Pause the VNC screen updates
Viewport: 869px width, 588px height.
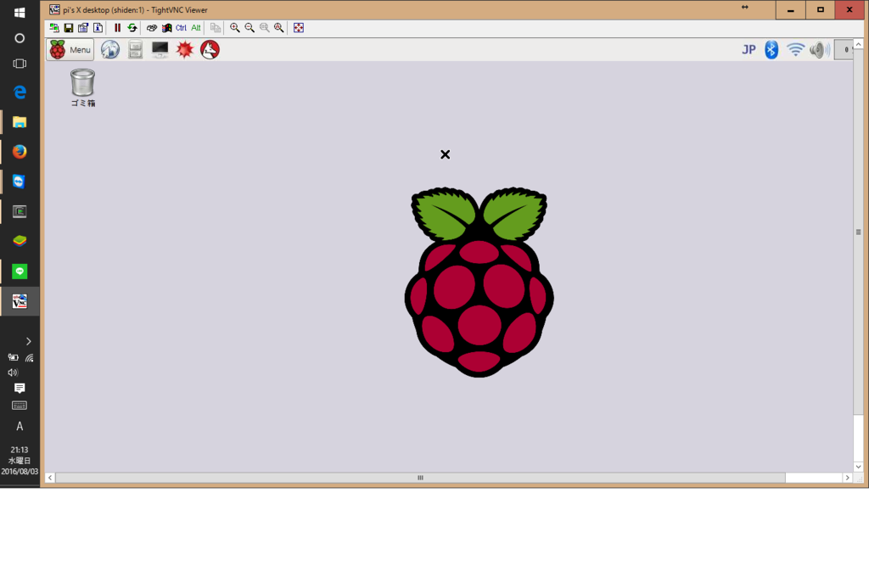pyautogui.click(x=117, y=28)
